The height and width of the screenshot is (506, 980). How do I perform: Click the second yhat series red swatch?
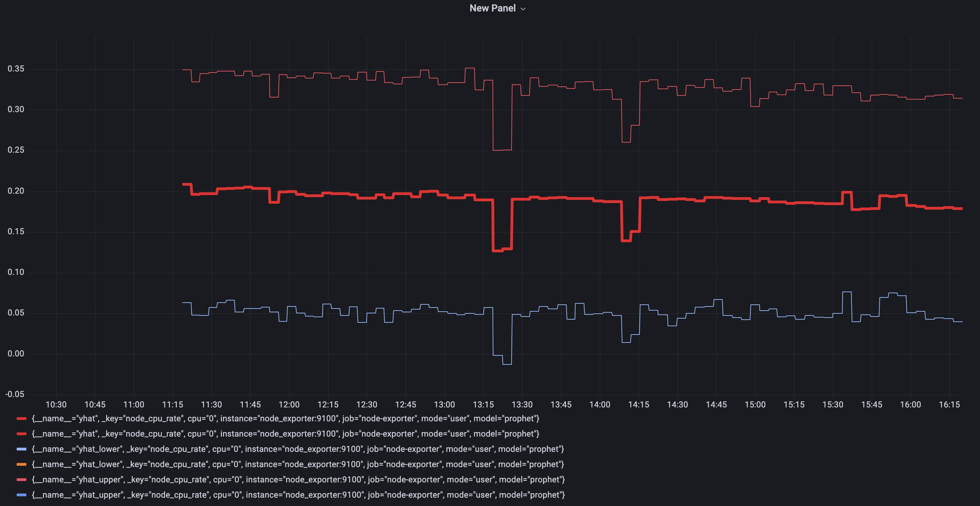point(22,434)
